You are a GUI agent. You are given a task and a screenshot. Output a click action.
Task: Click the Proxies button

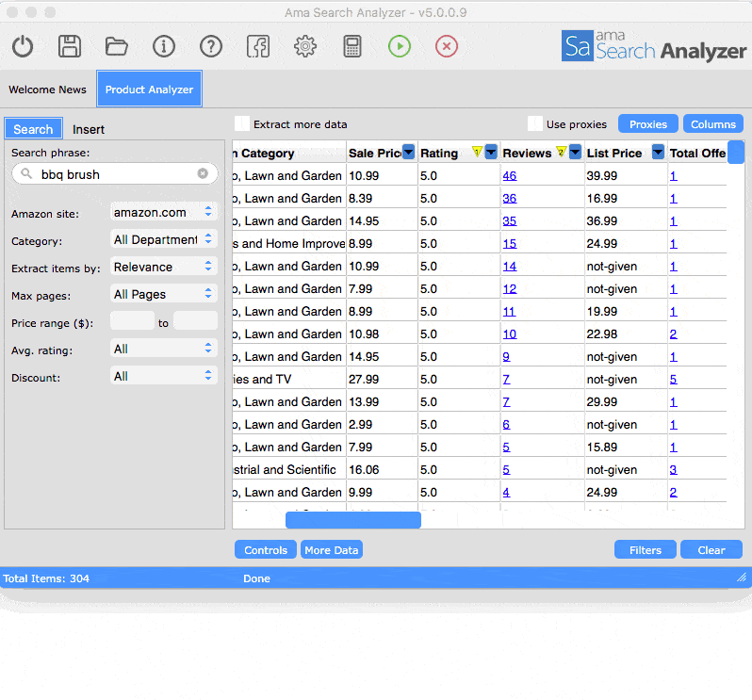point(648,124)
